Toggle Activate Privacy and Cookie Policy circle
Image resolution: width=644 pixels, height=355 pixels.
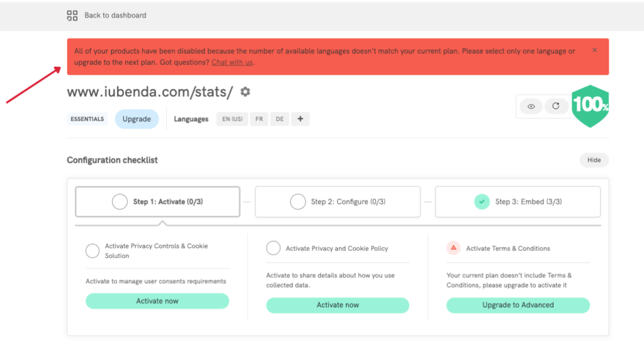[x=273, y=248]
